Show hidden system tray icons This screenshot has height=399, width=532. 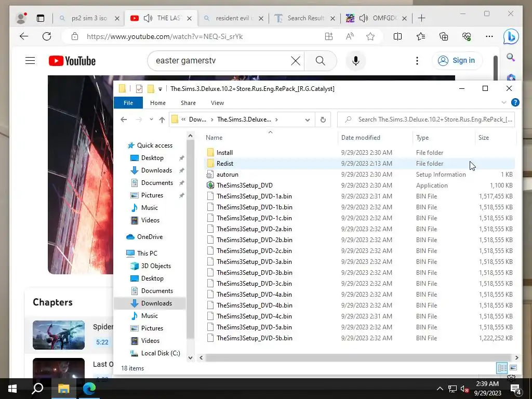click(x=440, y=389)
